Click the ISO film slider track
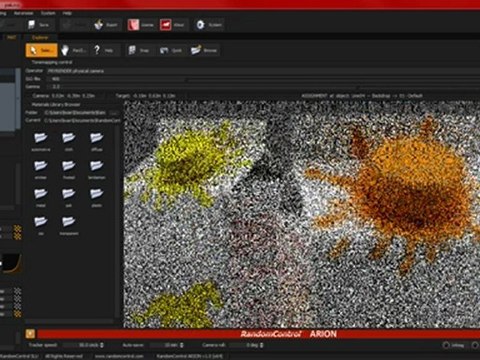 [x=270, y=79]
